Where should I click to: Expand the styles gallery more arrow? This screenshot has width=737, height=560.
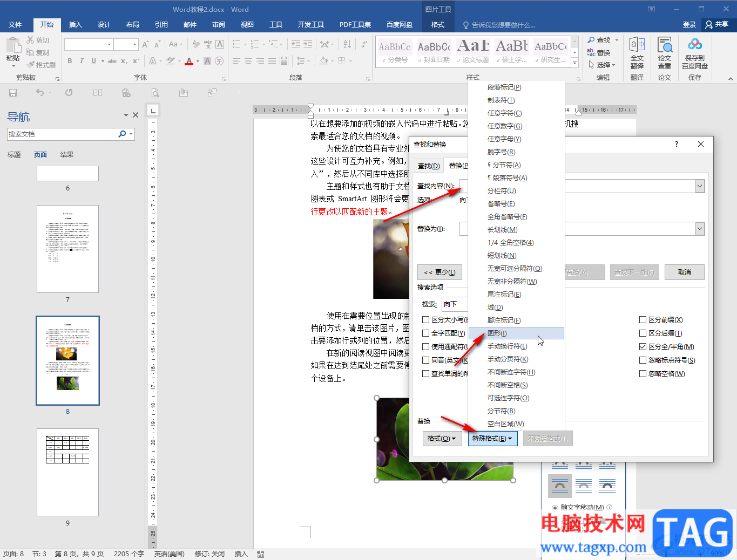575,64
